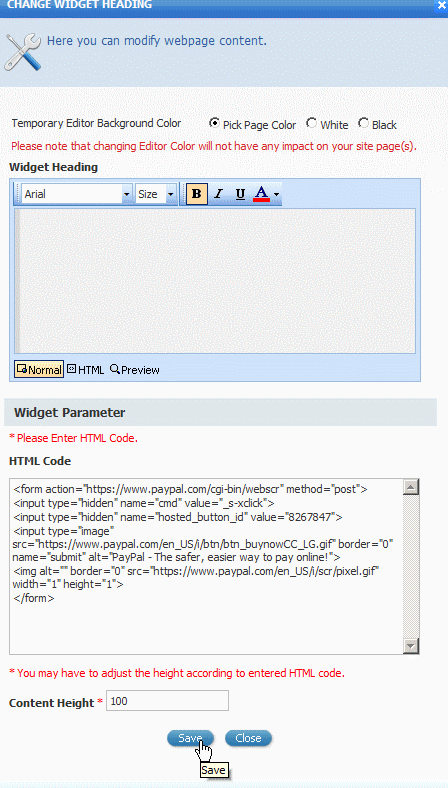Click the Close button

point(248,738)
